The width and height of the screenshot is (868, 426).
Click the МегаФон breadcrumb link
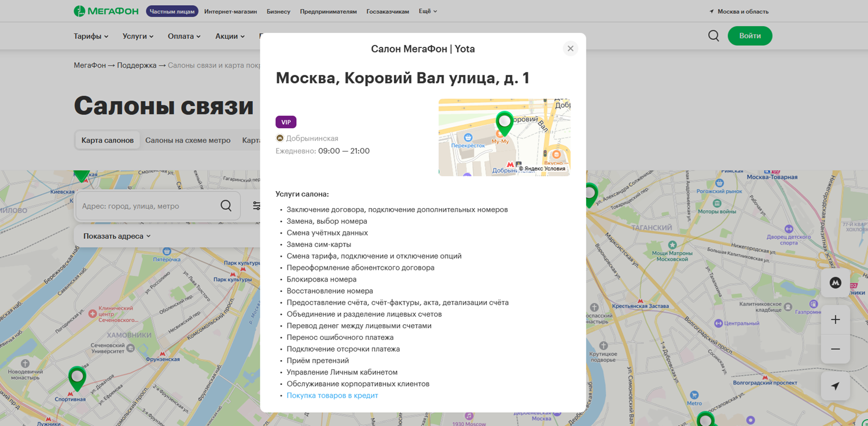pyautogui.click(x=90, y=65)
